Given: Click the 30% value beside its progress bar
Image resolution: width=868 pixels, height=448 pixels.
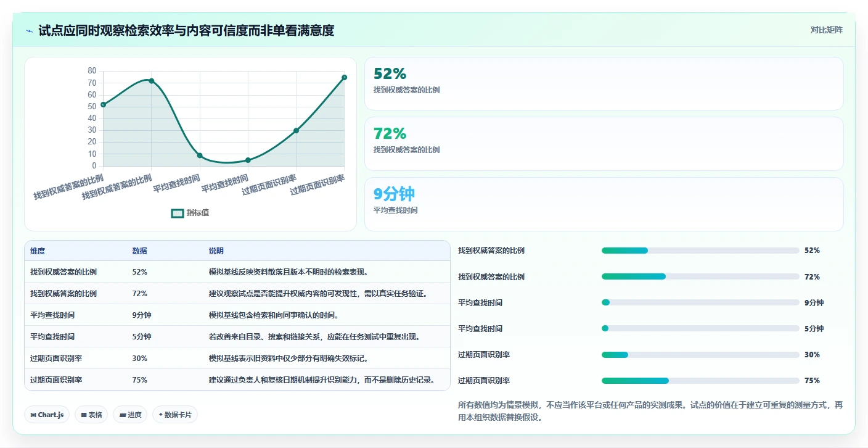Looking at the screenshot, I should pos(812,354).
